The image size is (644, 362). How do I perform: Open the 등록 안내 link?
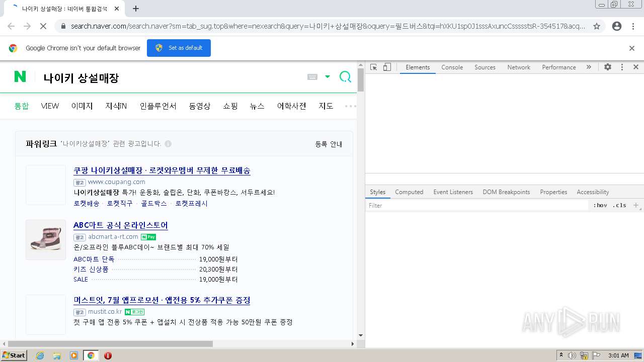click(x=329, y=144)
